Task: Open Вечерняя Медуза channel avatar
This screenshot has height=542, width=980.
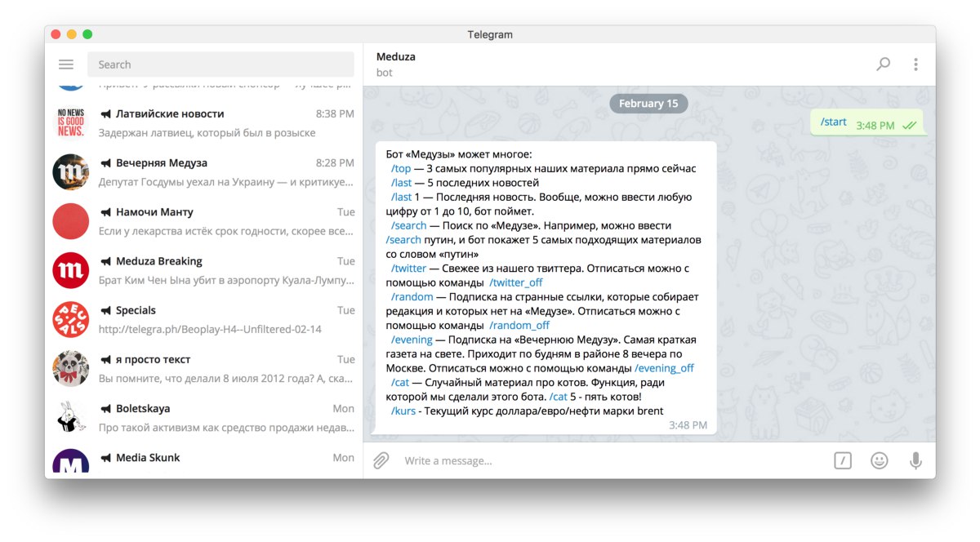Action: point(71,171)
